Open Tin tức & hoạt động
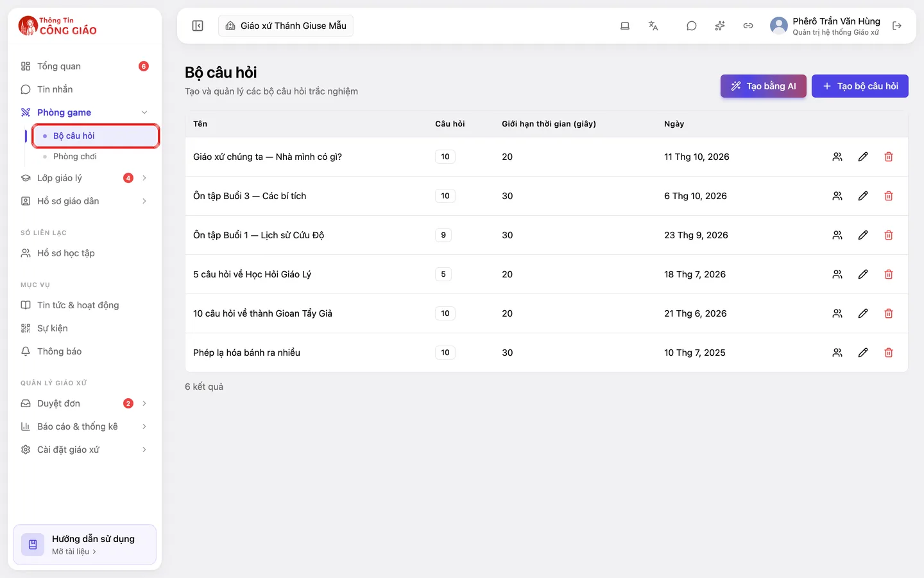The width and height of the screenshot is (924, 578). tap(85, 305)
